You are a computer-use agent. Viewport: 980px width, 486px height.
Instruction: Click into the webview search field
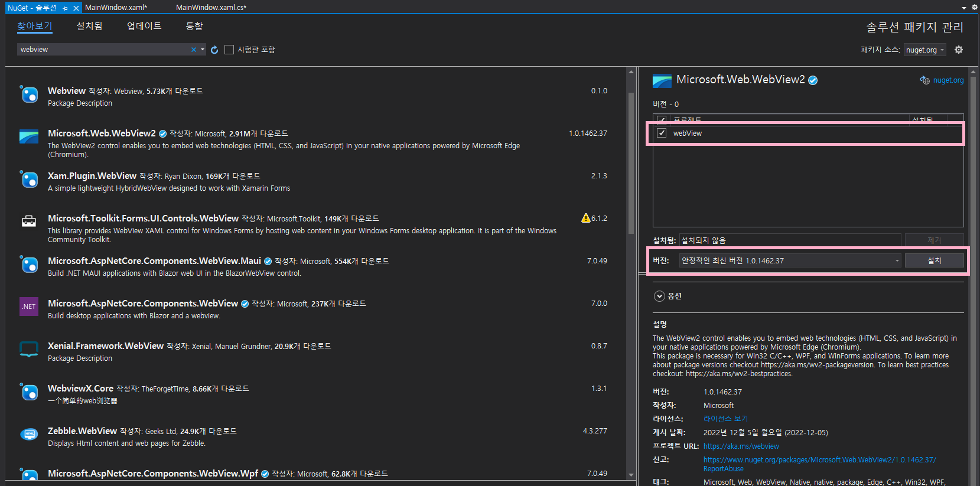[103, 50]
